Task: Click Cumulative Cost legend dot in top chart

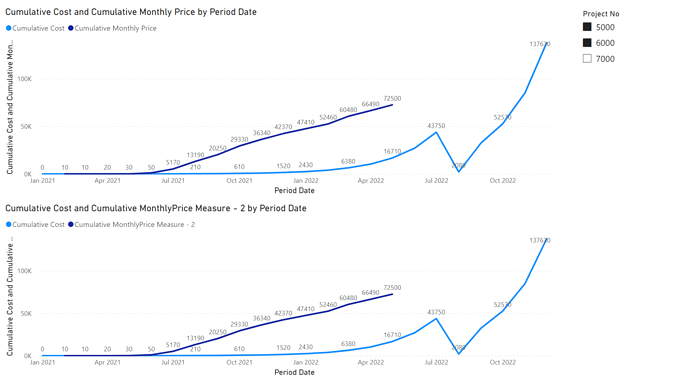Action: coord(8,28)
